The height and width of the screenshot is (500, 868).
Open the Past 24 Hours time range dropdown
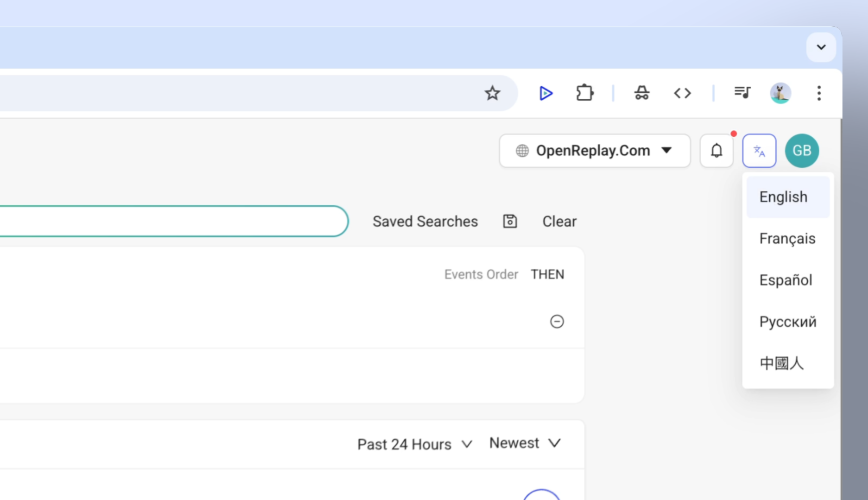tap(415, 444)
